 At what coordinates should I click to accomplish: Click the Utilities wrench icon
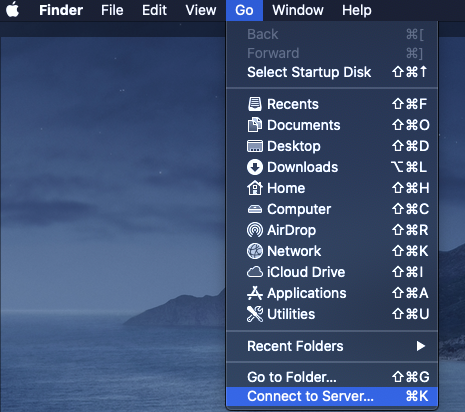255,314
